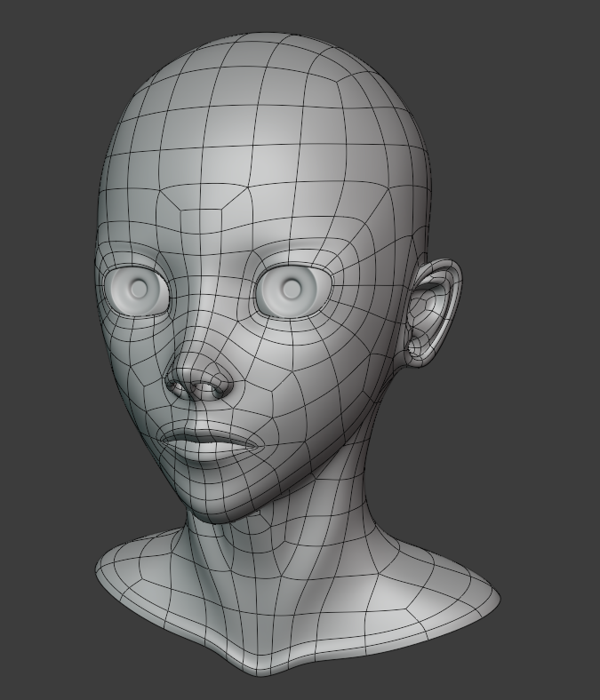
Task: Click the pupil of the left eyeball
Action: [140, 289]
